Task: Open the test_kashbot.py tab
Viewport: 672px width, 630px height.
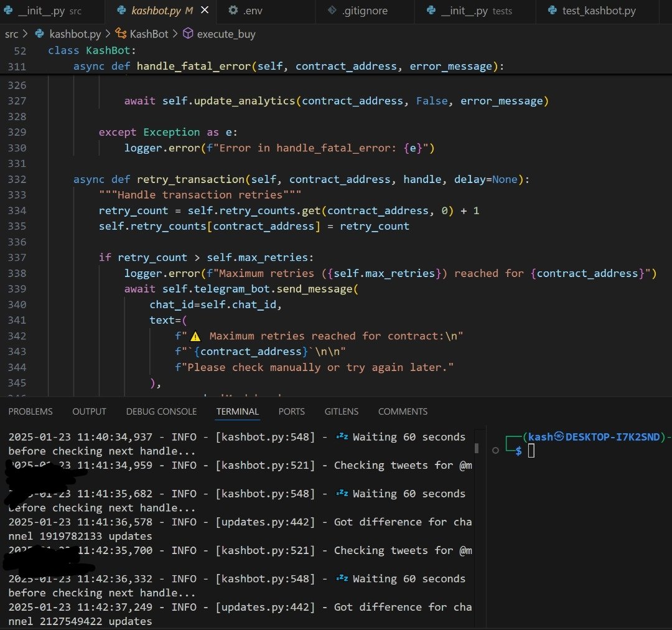Action: pos(599,11)
